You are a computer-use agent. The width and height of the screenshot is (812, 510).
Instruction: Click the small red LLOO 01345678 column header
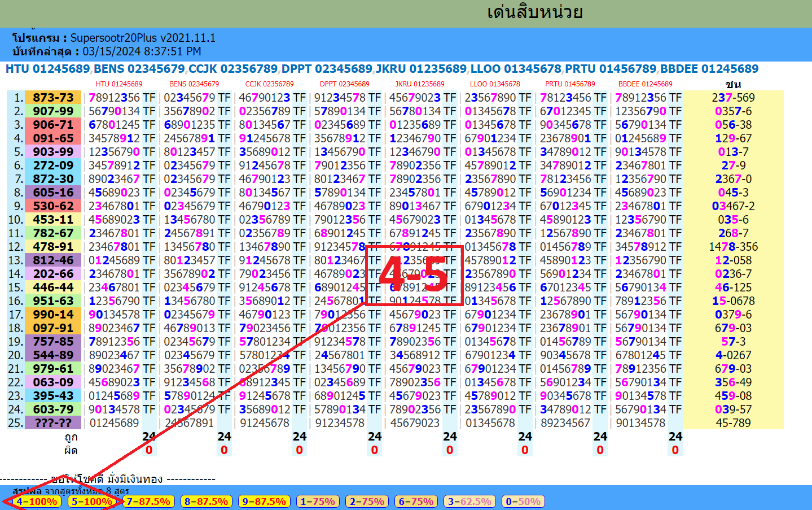pyautogui.click(x=495, y=84)
